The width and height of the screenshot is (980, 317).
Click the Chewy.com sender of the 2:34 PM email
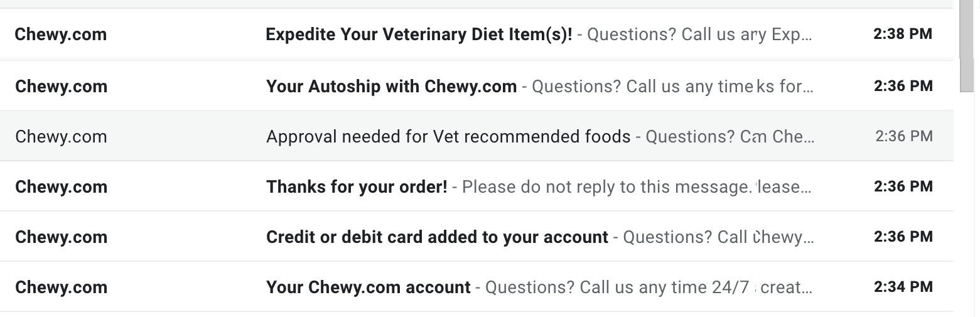(x=61, y=287)
